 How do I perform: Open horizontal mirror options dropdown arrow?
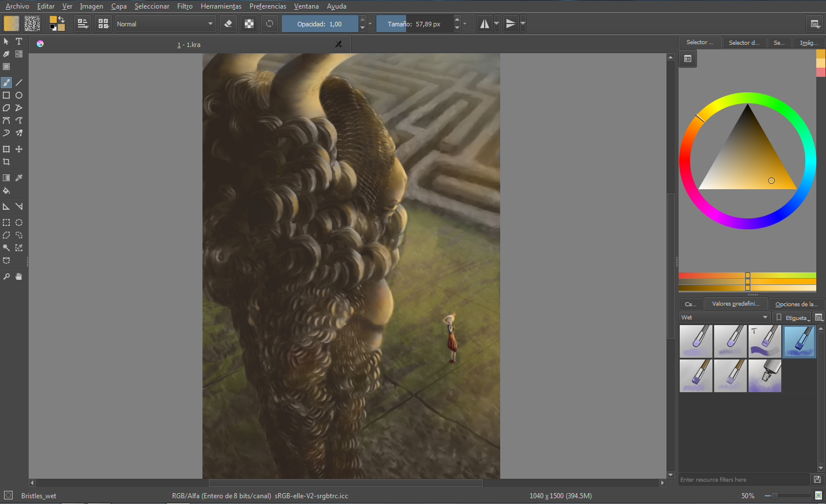point(497,24)
